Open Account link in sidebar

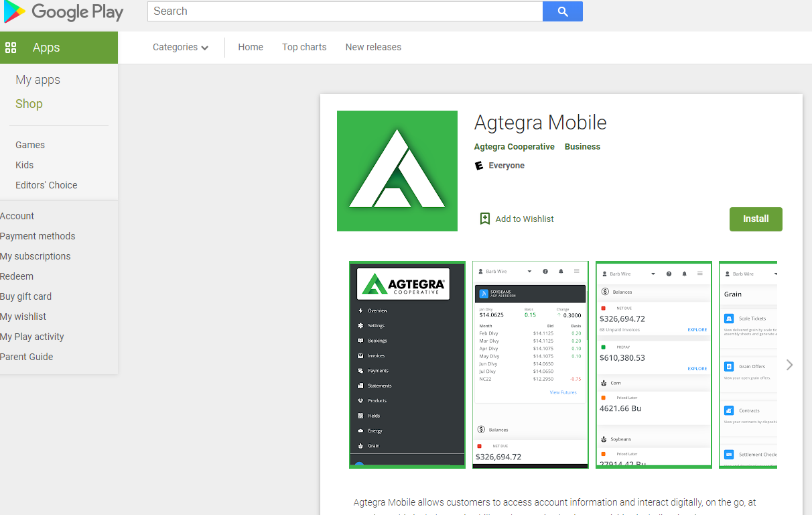(17, 216)
